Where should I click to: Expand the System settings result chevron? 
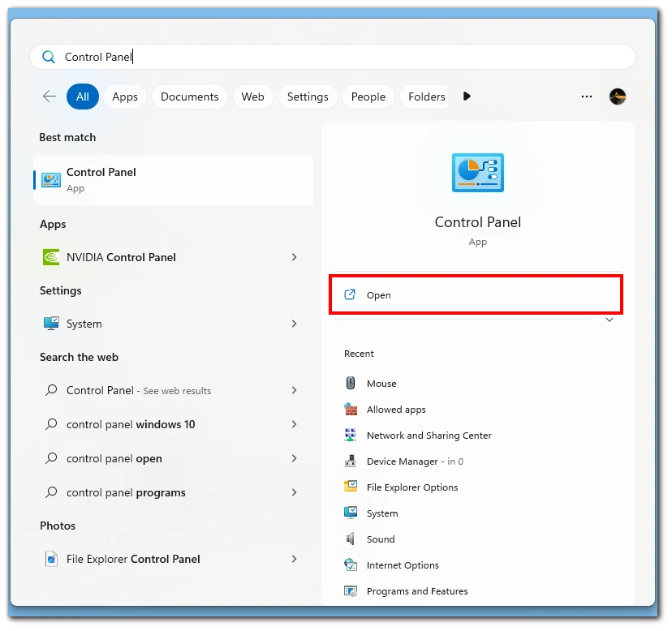294,324
